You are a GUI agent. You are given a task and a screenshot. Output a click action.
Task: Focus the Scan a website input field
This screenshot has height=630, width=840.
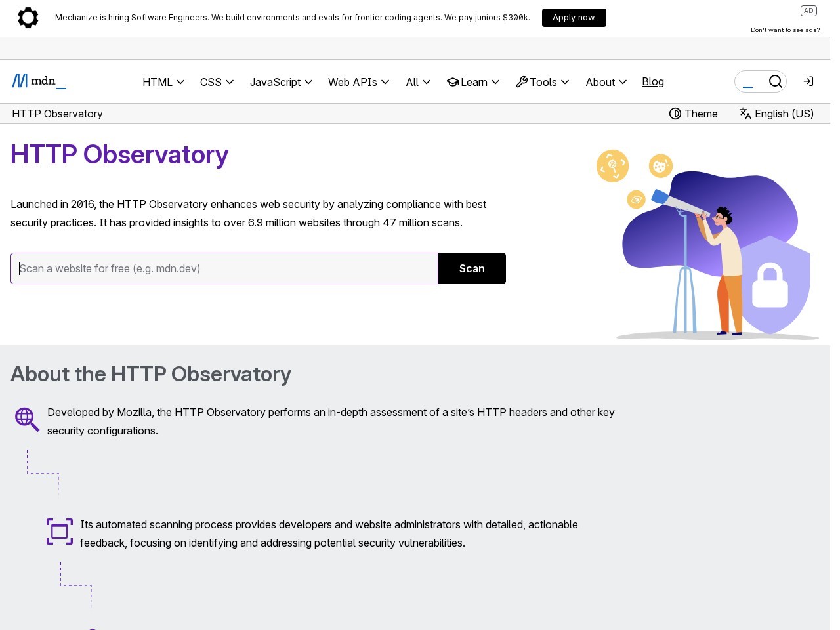pyautogui.click(x=224, y=268)
